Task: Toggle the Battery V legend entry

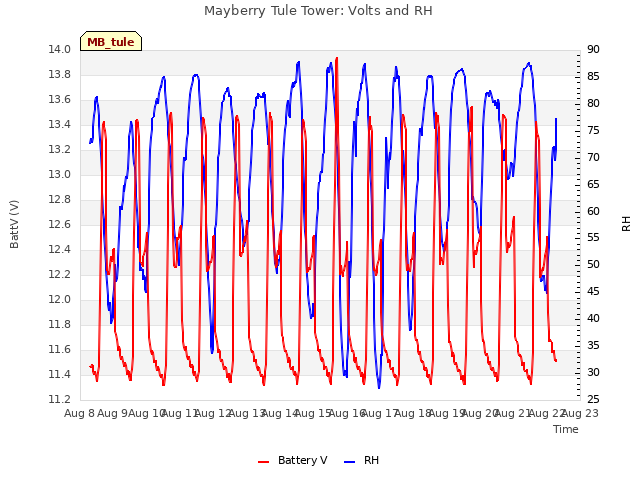Action: point(293,460)
